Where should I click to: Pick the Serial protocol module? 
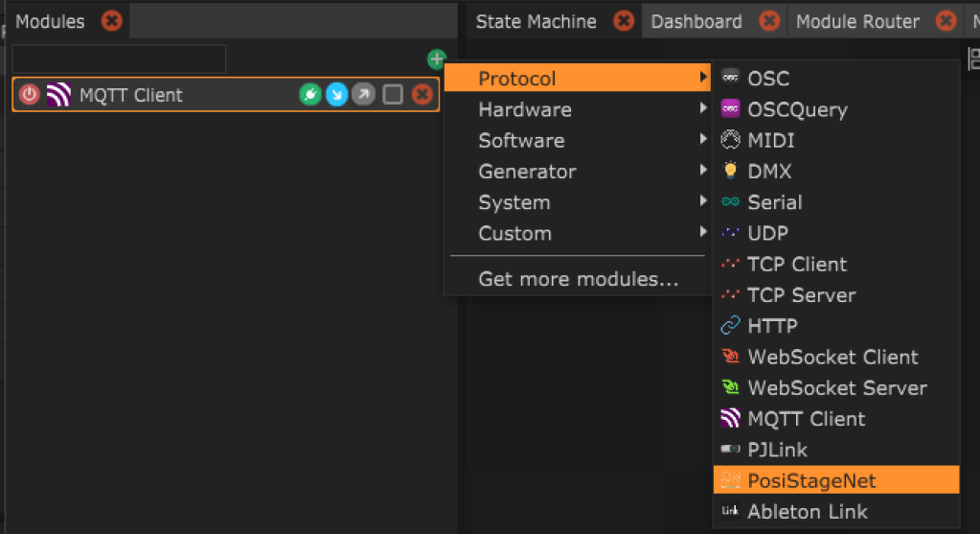[774, 202]
